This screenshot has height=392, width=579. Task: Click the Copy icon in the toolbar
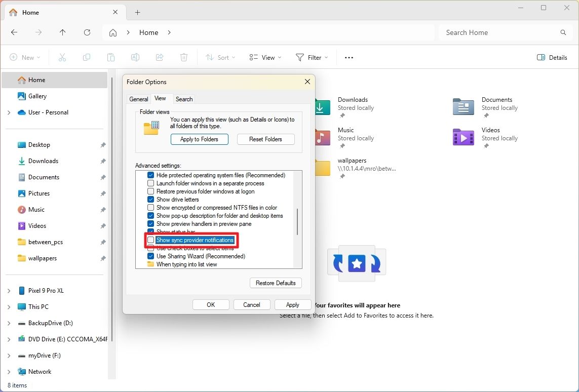pyautogui.click(x=86, y=57)
